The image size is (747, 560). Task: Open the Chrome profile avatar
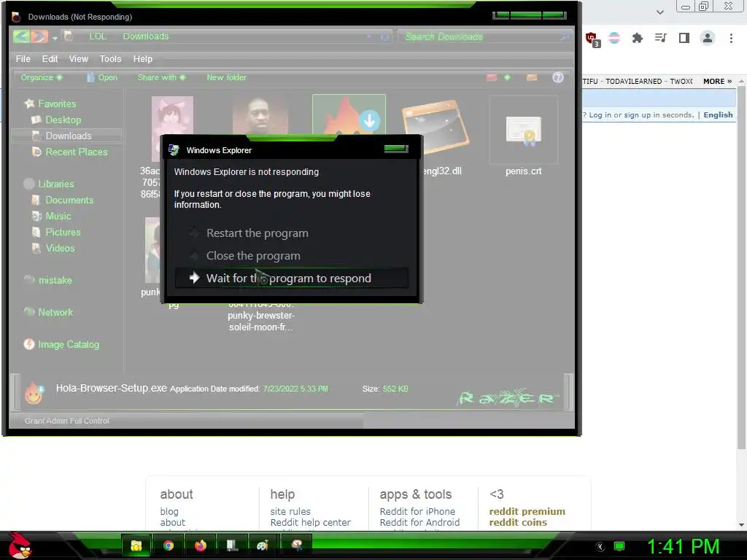point(708,38)
